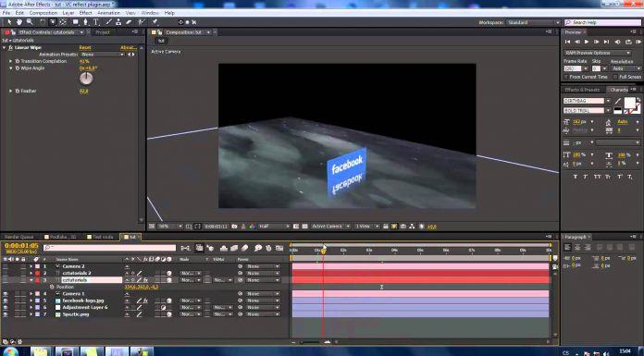Open the composition mini-flowchart in timeline

tap(186, 248)
